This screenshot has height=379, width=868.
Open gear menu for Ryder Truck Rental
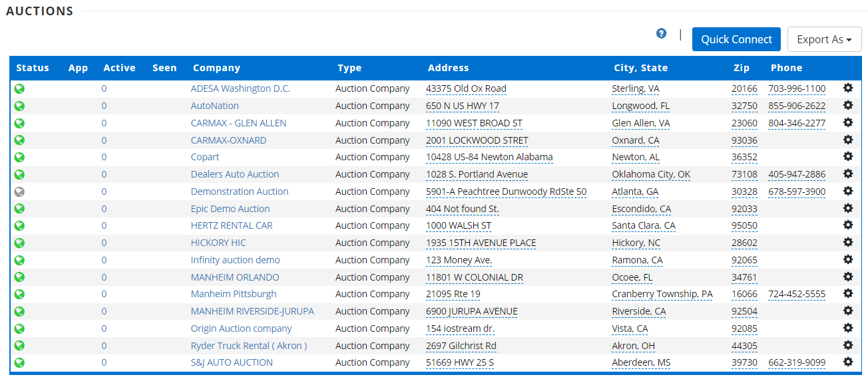(x=848, y=345)
